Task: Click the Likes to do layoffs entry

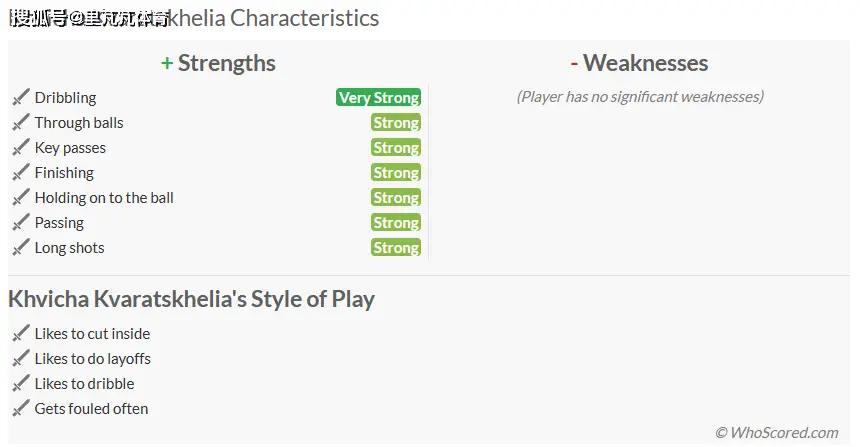Action: tap(92, 359)
